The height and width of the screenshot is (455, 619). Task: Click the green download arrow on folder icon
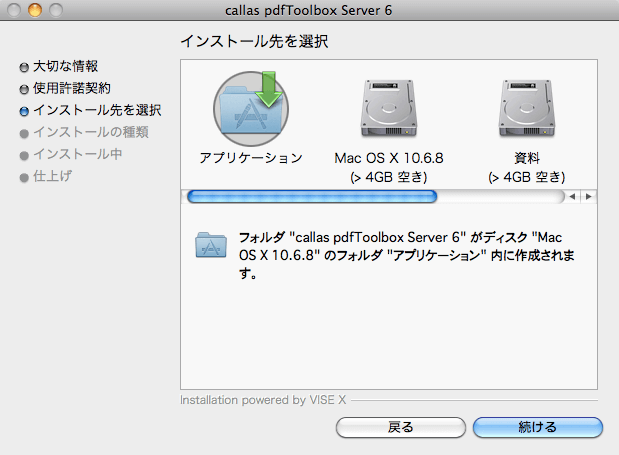(268, 89)
